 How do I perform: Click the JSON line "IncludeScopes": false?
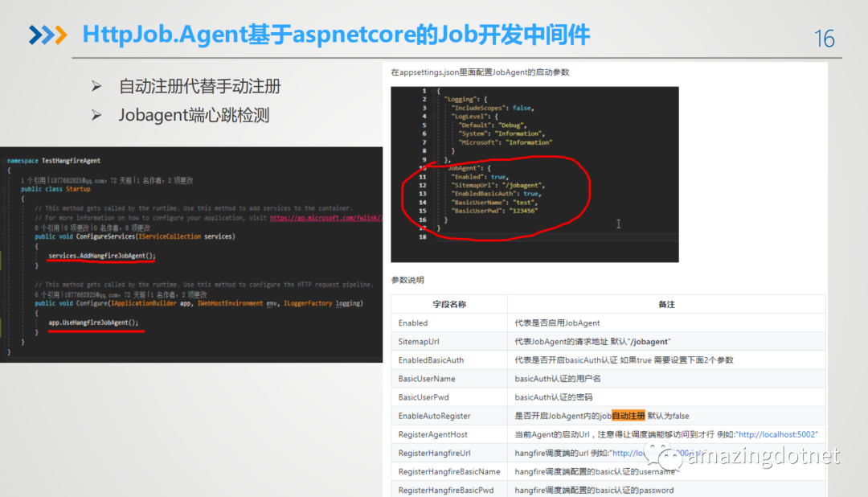pos(492,108)
